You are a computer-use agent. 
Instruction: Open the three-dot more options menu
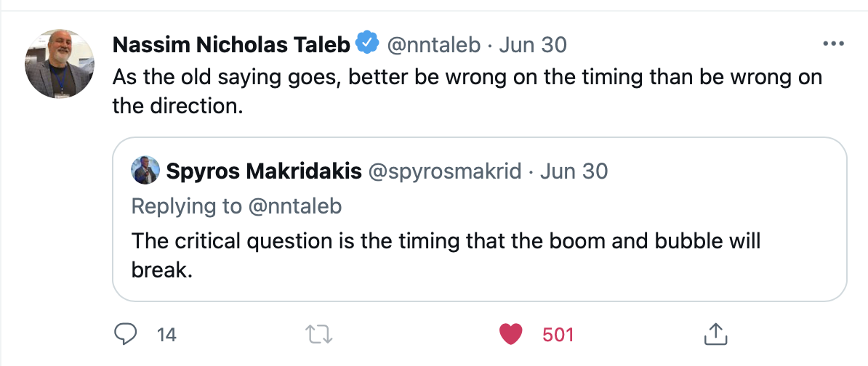point(833,44)
